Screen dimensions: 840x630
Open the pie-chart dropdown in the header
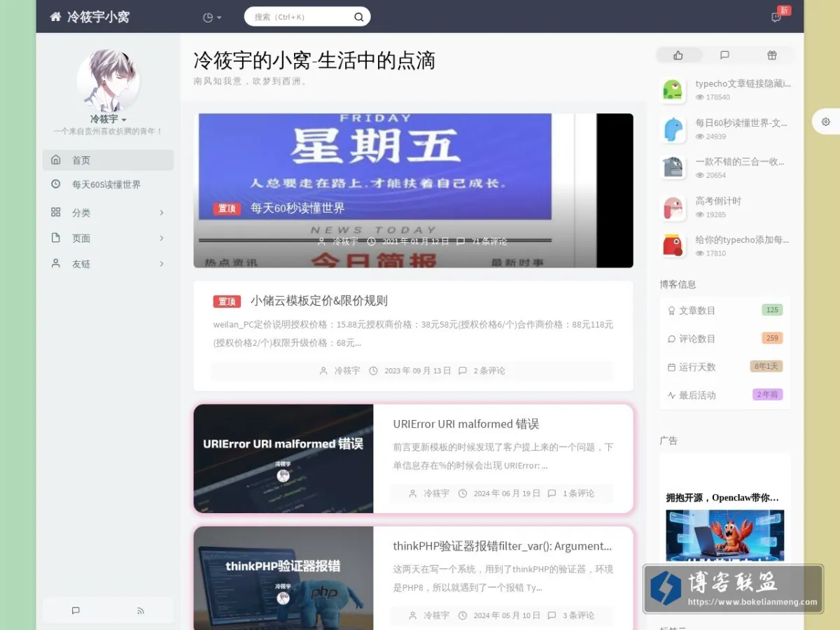tap(212, 17)
